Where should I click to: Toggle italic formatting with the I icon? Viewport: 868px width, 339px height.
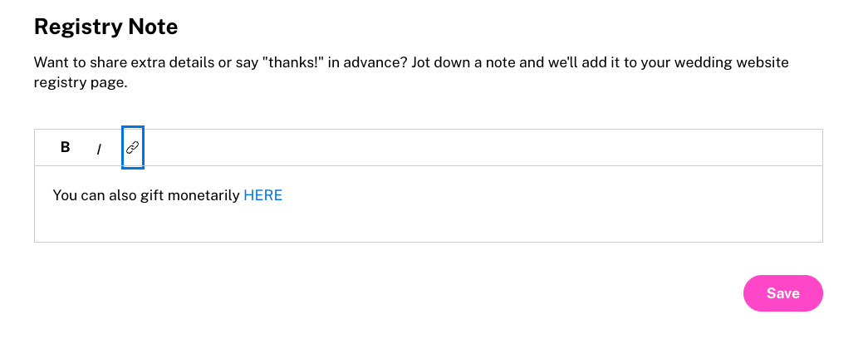[x=99, y=149]
